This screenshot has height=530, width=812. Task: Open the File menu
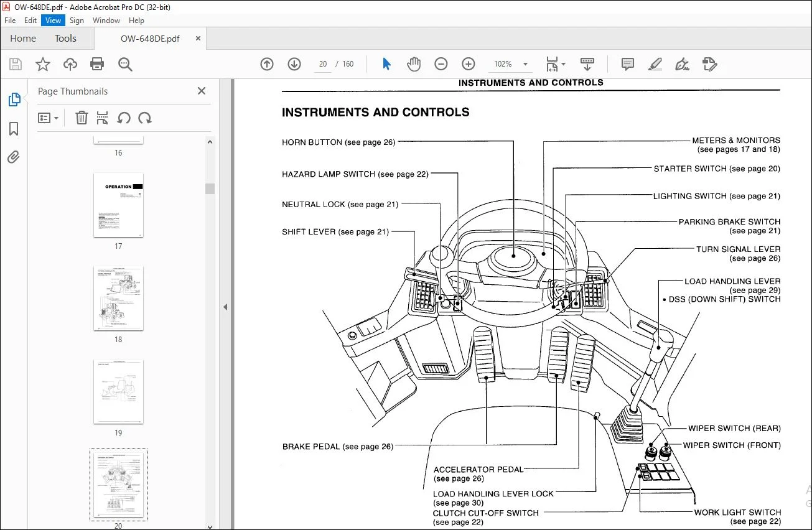(10, 21)
